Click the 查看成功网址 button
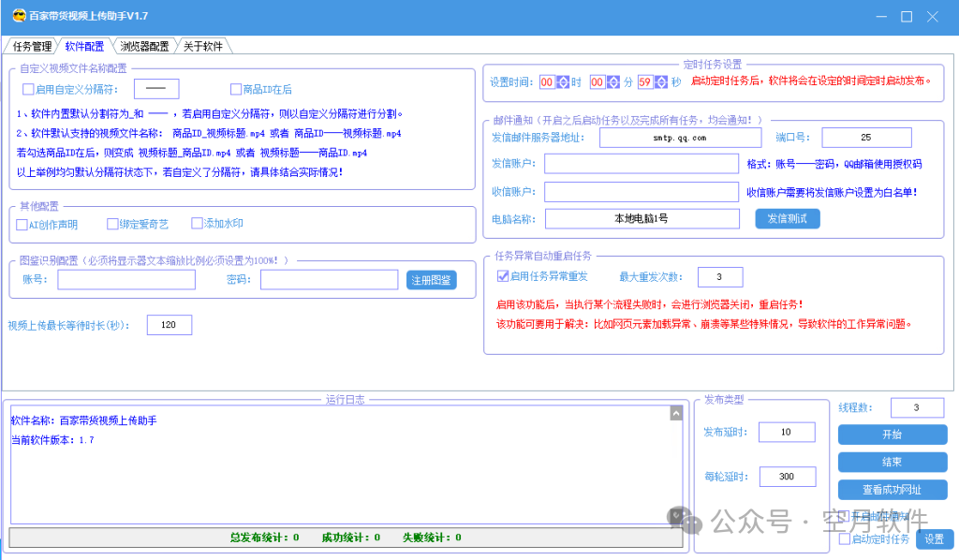Screen dimensions: 959x560 (x=893, y=490)
